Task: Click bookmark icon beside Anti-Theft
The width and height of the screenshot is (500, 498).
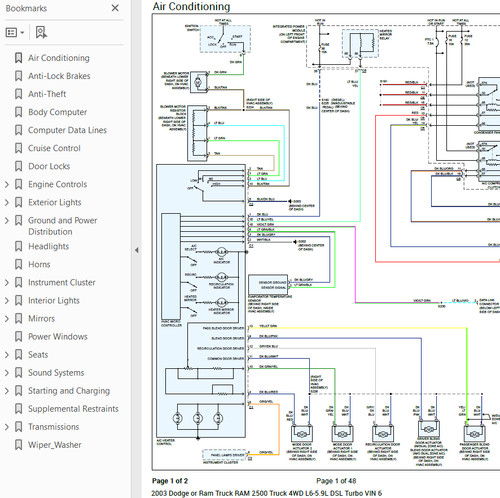Action: pos(19,94)
